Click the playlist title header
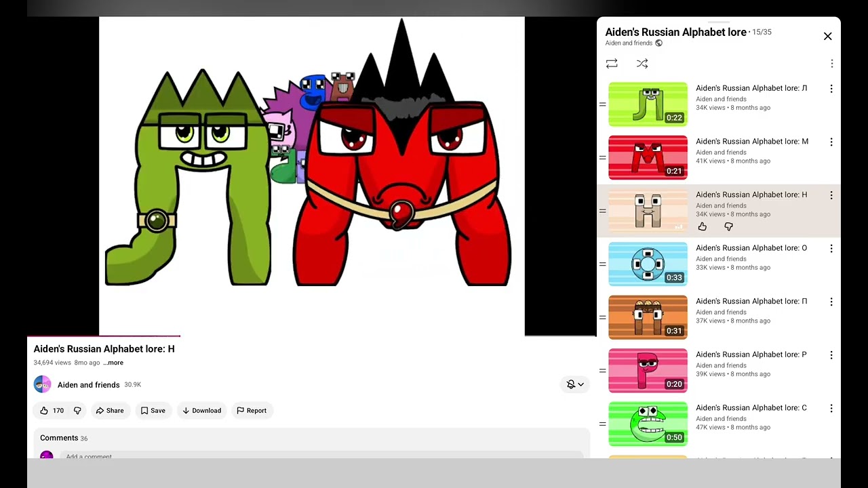 coord(676,32)
